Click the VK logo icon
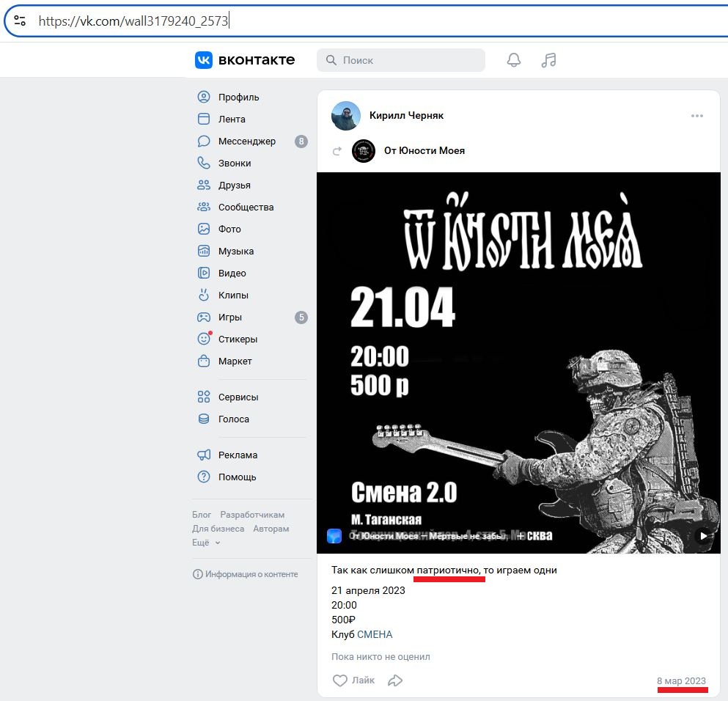The height and width of the screenshot is (701, 728). coord(203,60)
